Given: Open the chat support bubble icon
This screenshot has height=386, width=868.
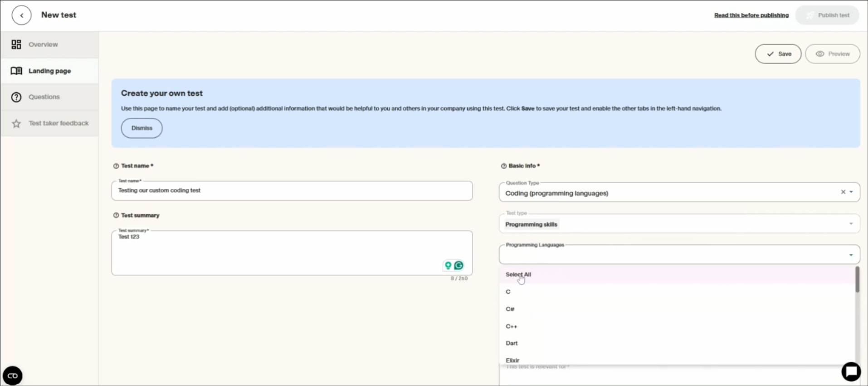Looking at the screenshot, I should (x=851, y=372).
